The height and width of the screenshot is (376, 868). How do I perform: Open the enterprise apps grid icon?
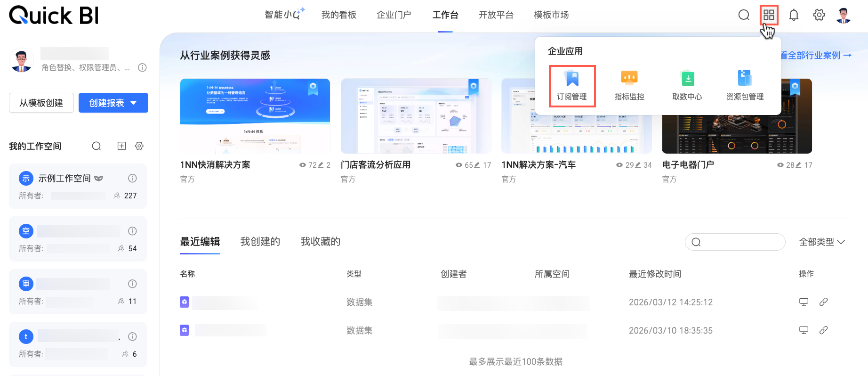tap(769, 15)
